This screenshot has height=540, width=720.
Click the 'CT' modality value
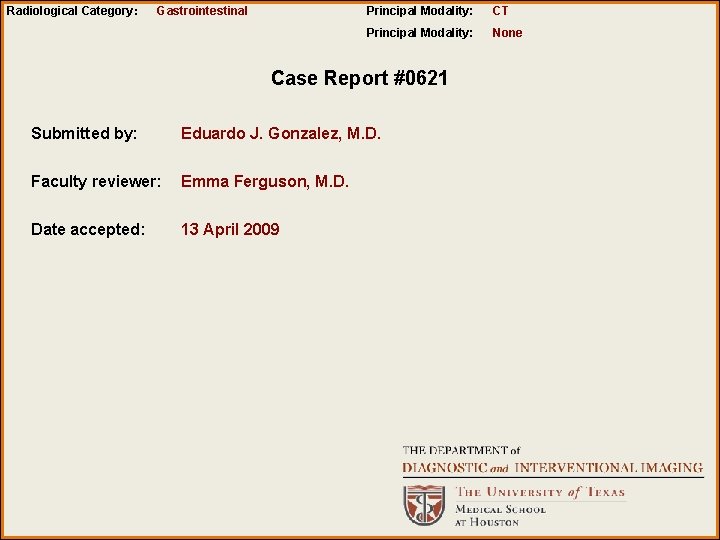tap(500, 11)
